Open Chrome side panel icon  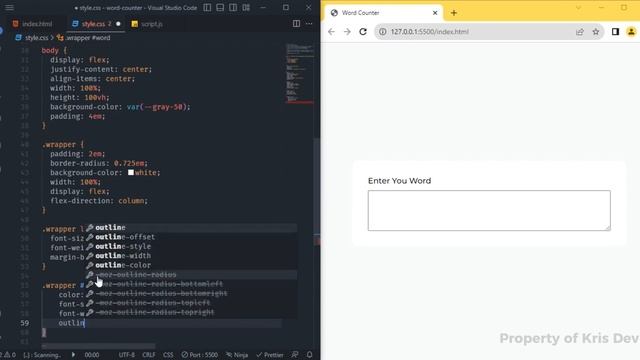(x=616, y=32)
